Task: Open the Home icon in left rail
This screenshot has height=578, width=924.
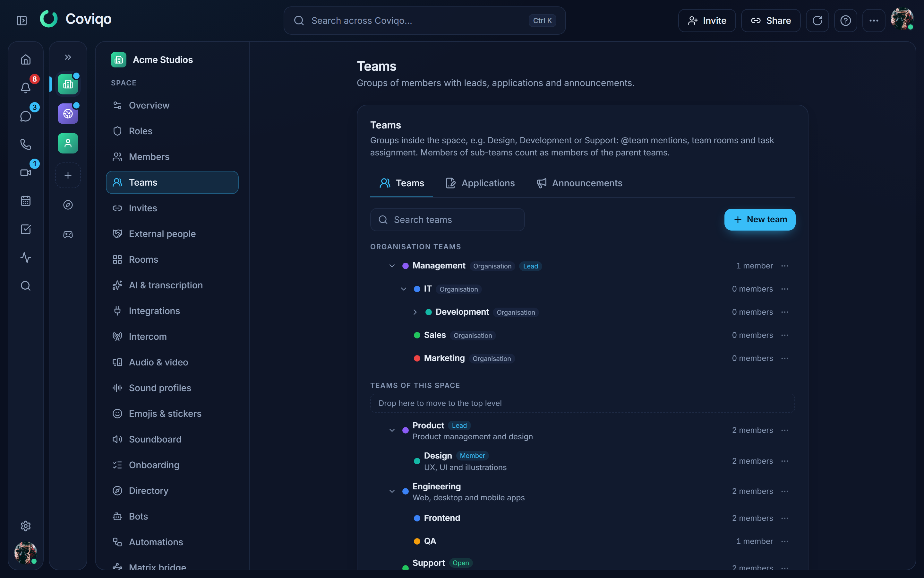Action: [26, 60]
